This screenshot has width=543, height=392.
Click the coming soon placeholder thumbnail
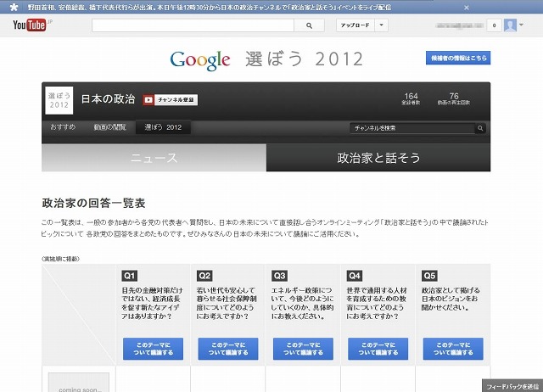click(x=79, y=383)
